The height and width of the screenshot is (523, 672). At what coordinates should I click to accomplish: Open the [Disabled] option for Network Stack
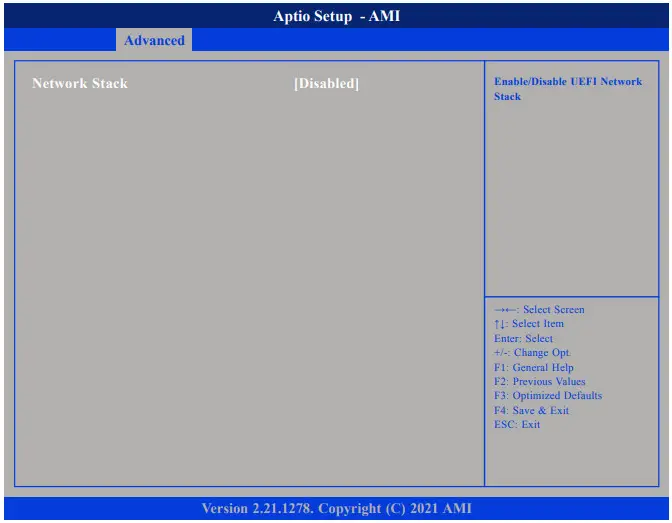click(327, 83)
